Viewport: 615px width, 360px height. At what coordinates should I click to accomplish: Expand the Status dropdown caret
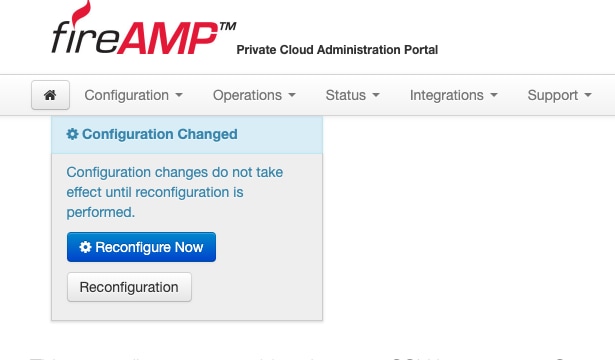point(376,95)
